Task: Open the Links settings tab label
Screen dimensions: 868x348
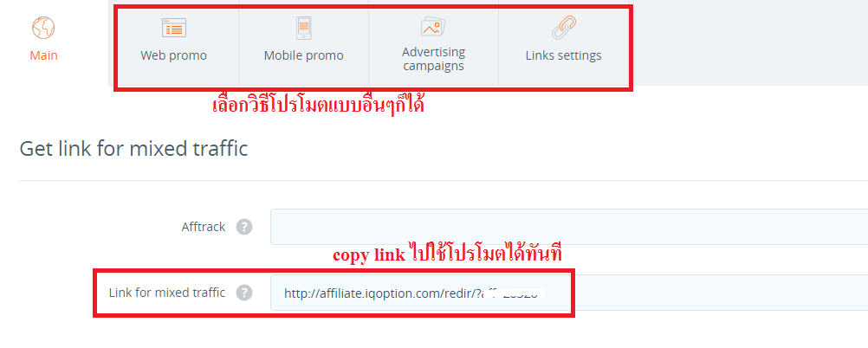Action: pyautogui.click(x=564, y=56)
